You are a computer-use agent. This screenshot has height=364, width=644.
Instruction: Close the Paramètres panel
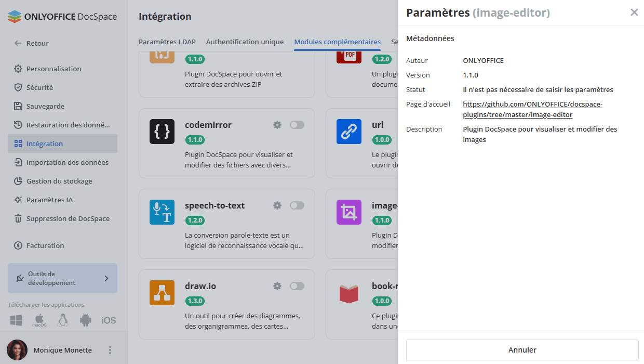tap(634, 12)
